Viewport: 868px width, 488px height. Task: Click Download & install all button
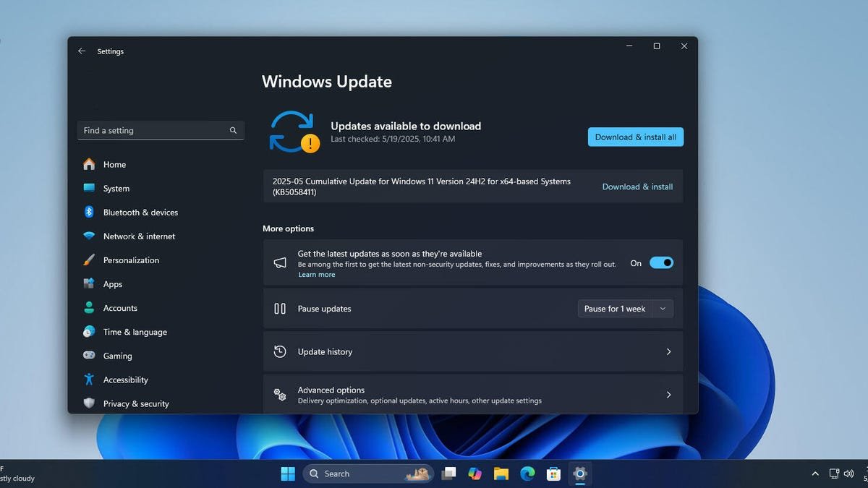click(x=635, y=137)
